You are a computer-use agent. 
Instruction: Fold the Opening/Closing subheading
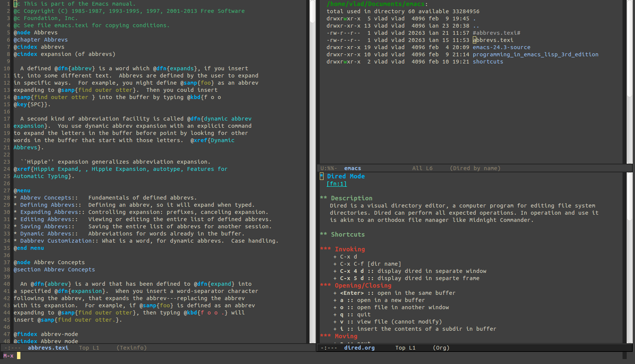point(355,285)
